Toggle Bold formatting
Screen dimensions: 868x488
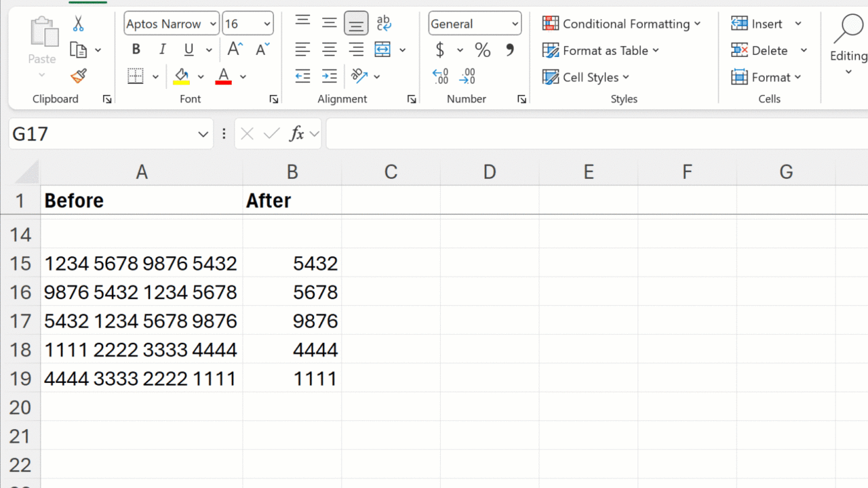136,49
